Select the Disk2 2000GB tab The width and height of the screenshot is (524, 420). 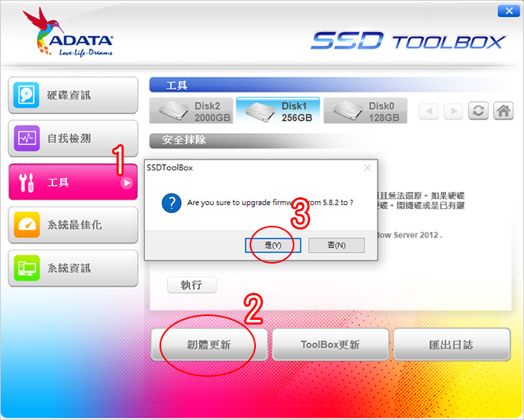[x=191, y=111]
